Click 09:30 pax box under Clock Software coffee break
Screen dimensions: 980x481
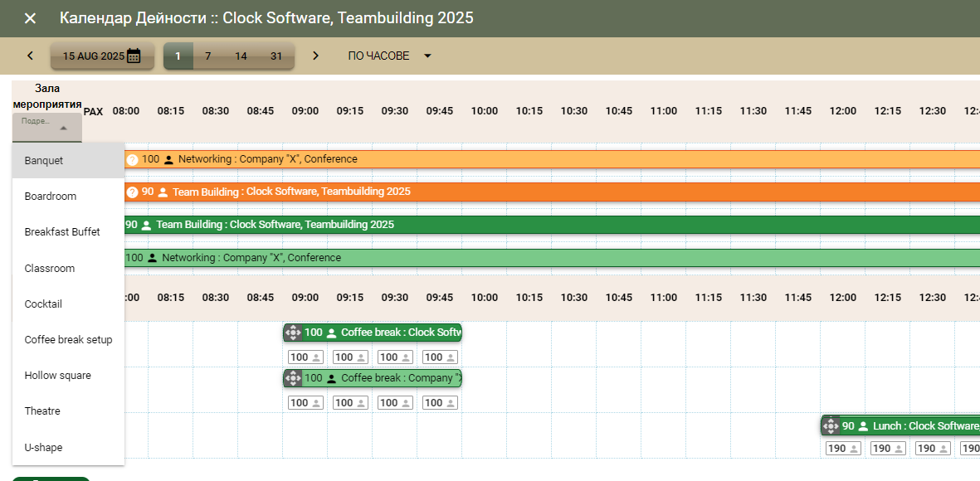(395, 357)
